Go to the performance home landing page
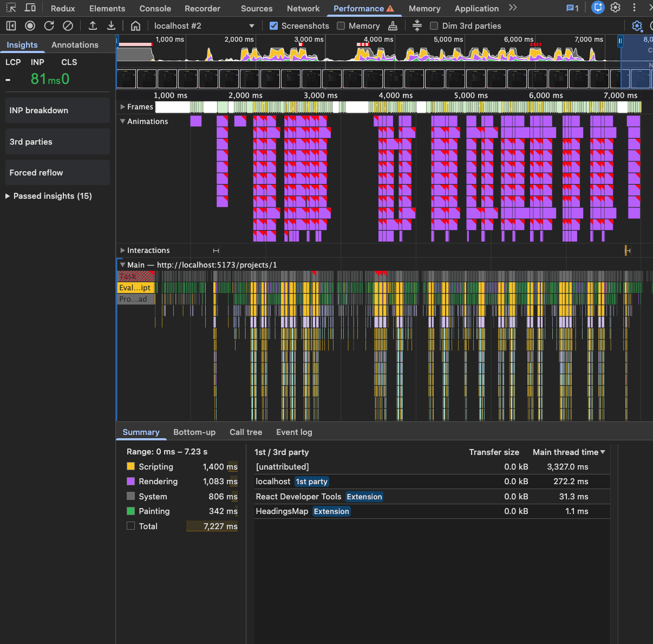The image size is (653, 644). tap(135, 25)
